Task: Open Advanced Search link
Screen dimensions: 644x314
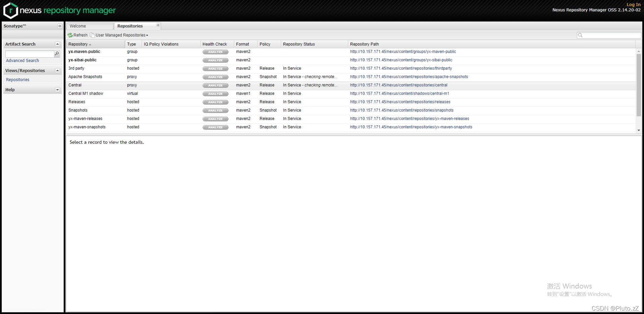Action: pyautogui.click(x=22, y=61)
